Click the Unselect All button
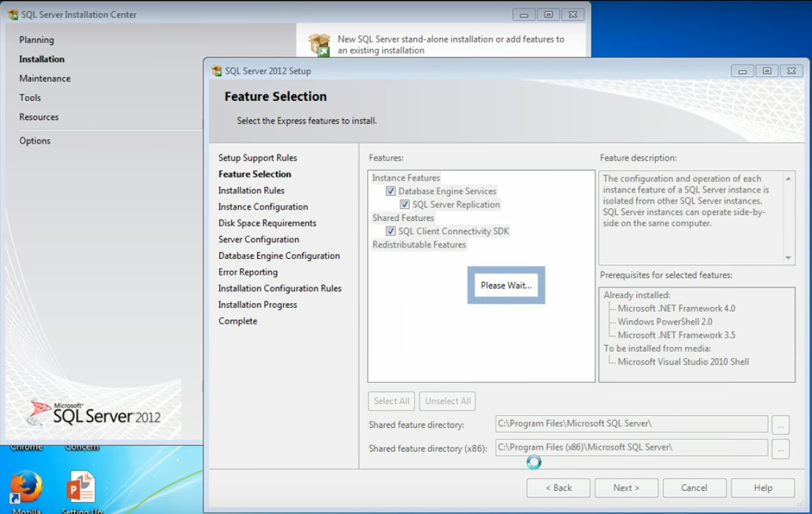This screenshot has height=514, width=812. 448,401
